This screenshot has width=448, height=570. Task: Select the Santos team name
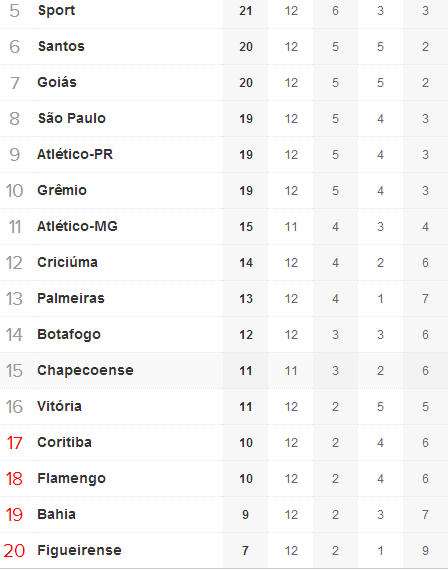[x=61, y=46]
